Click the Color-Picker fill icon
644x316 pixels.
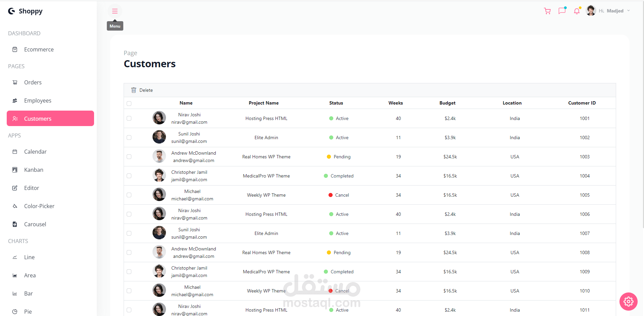point(15,206)
